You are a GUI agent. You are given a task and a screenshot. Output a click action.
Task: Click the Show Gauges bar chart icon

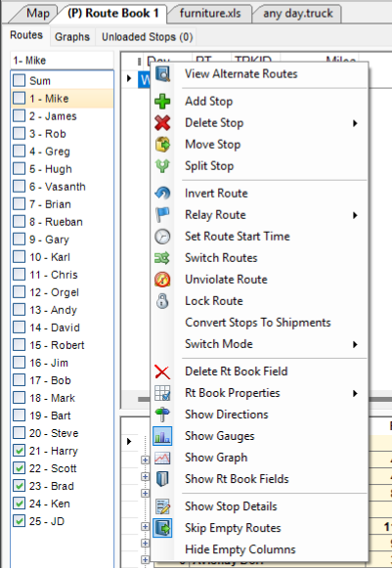(x=162, y=436)
